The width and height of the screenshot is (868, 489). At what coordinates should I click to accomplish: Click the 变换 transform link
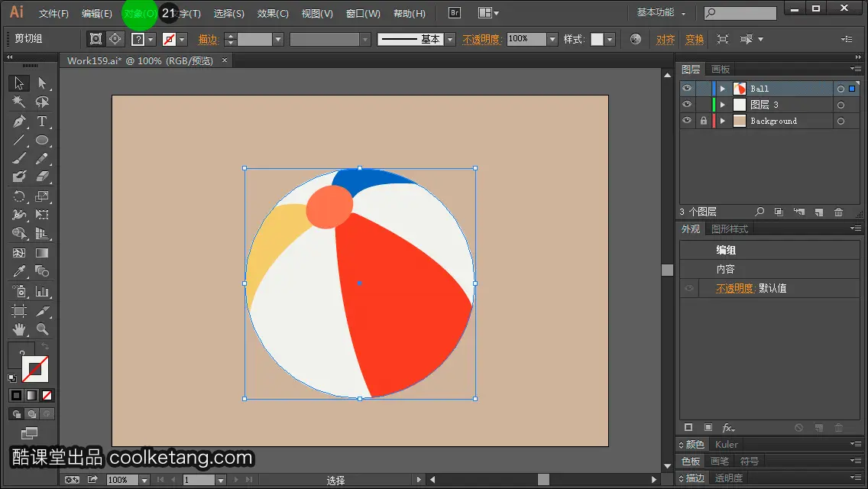[695, 39]
